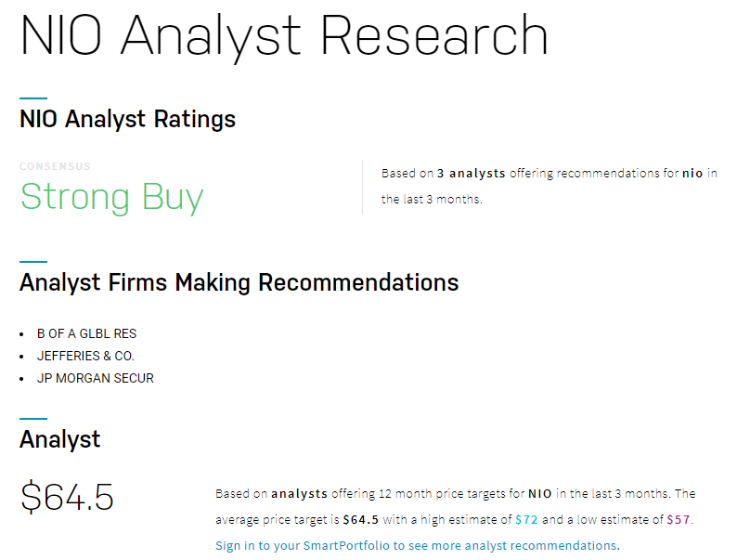Screen dimensions: 750x560
Task: Select the JEFFERIES & CO. list entry
Action: [x=86, y=356]
